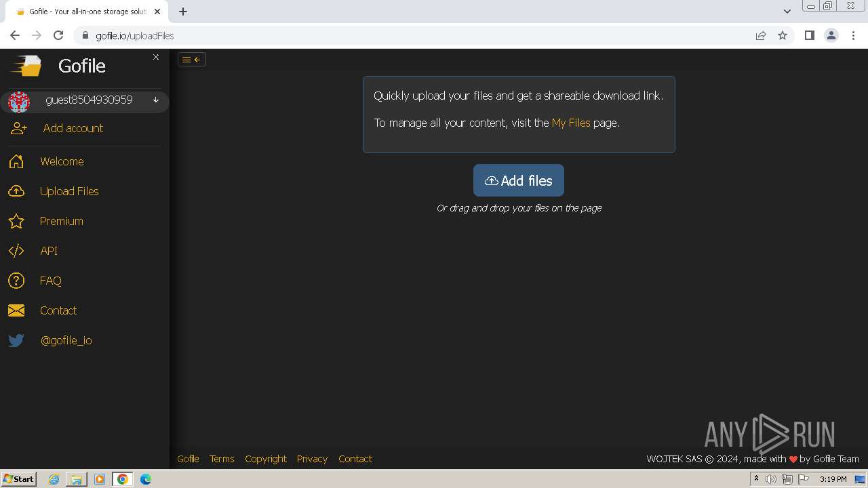Click the Add files button
This screenshot has width=868, height=488.
pos(519,180)
